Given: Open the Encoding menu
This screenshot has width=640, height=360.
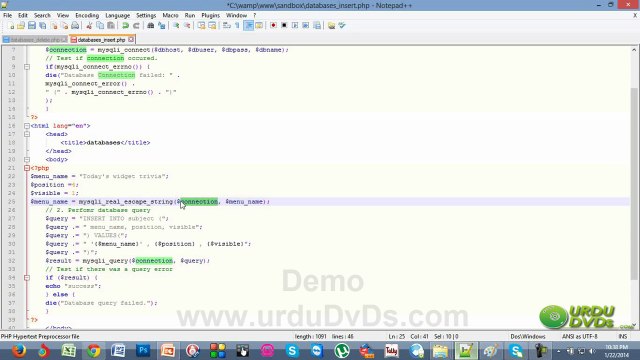Looking at the screenshot, I should (x=87, y=16).
